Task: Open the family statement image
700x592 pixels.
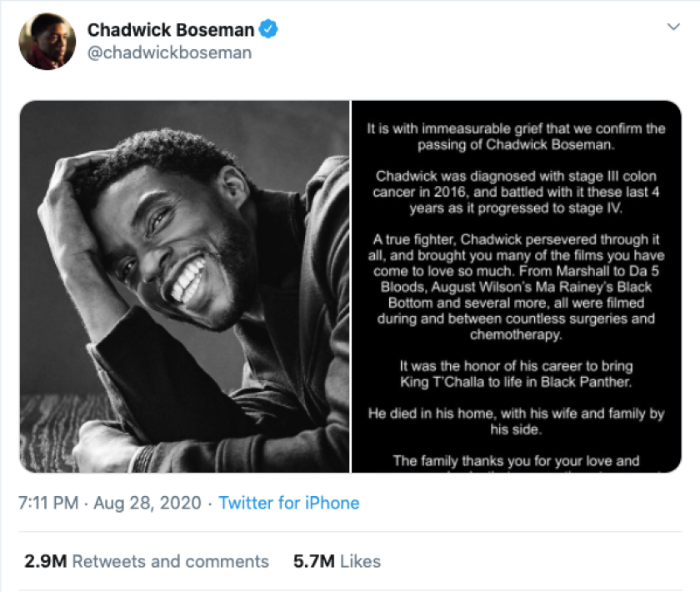Action: [515, 288]
